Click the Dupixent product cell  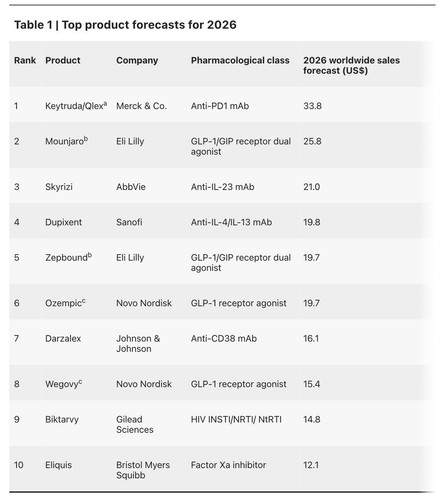pyautogui.click(x=63, y=222)
